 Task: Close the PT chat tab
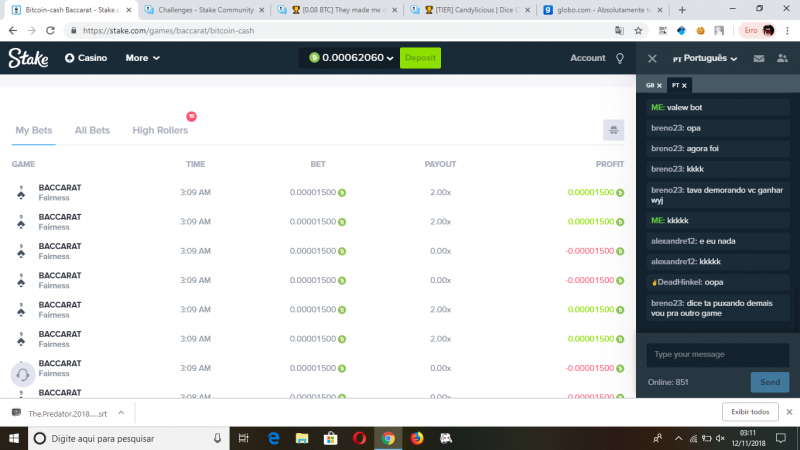(x=685, y=85)
